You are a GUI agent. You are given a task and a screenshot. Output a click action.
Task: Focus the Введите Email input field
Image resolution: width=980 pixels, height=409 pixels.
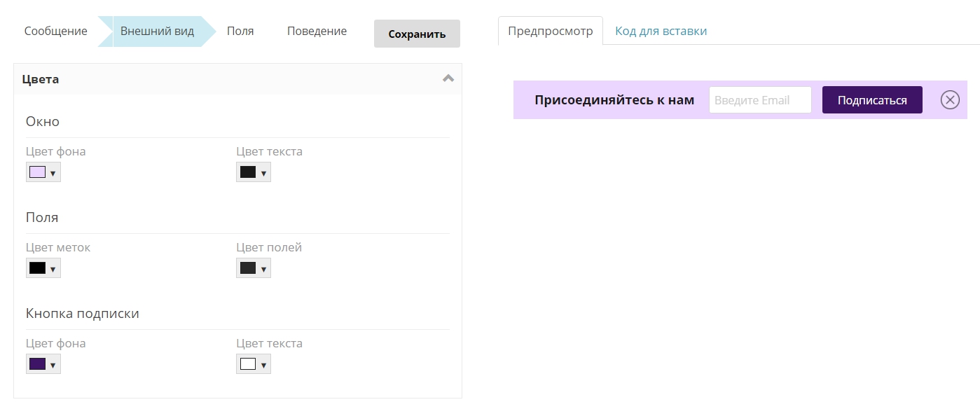760,100
